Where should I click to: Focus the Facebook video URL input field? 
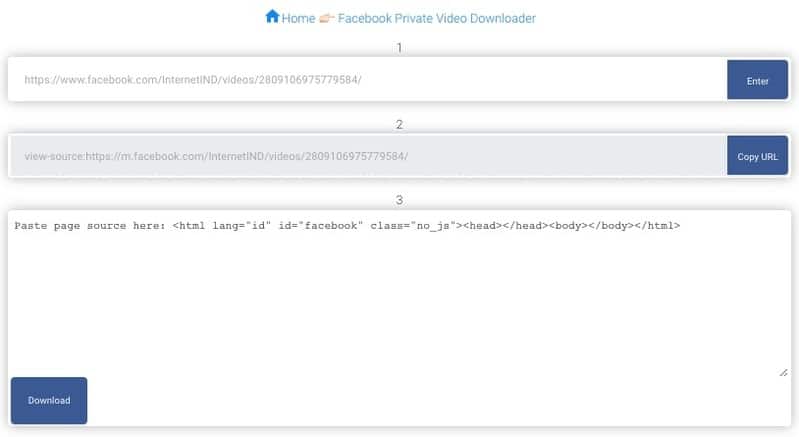[367, 79]
